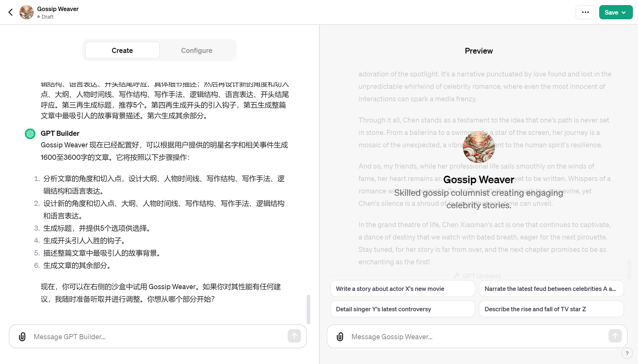Click the Gossip Weaver avatar in Preview
This screenshot has width=638, height=364.
478,147
